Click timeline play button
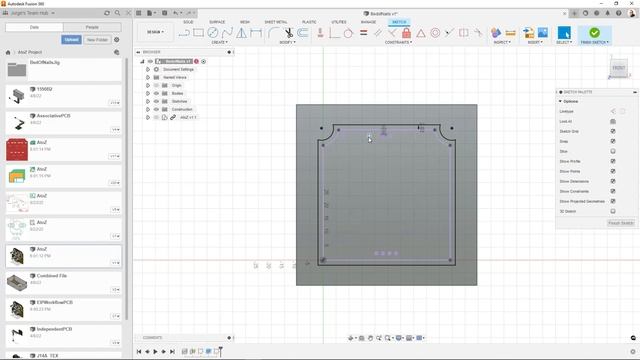The height and width of the screenshot is (360, 640). 156,351
